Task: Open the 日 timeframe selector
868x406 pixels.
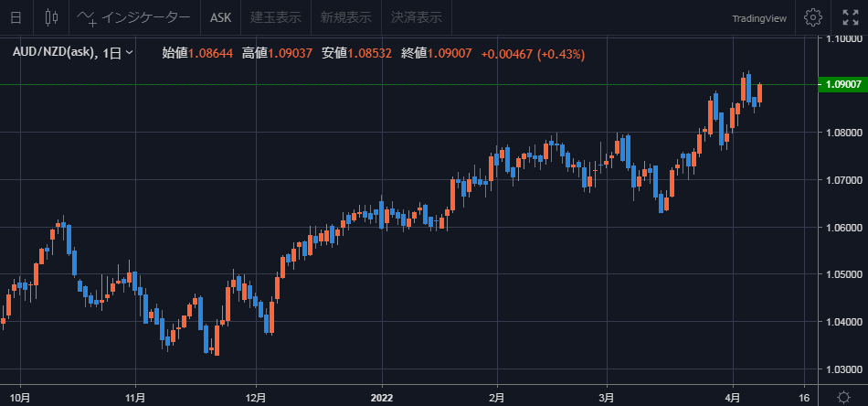Action: [x=16, y=17]
